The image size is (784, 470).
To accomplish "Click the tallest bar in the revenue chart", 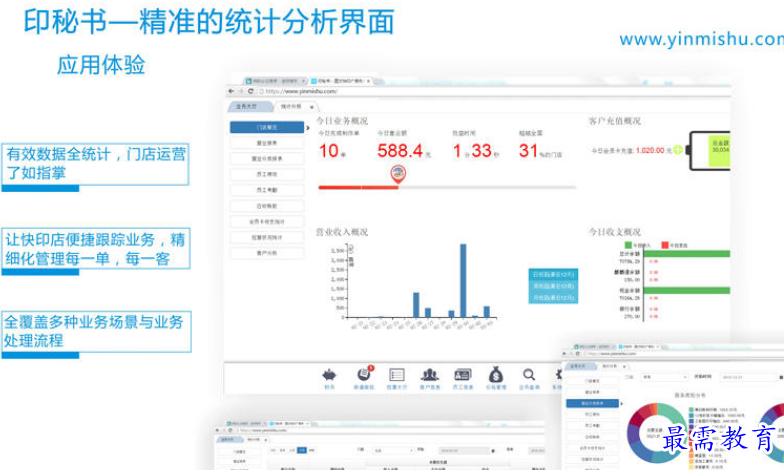I will 463,280.
